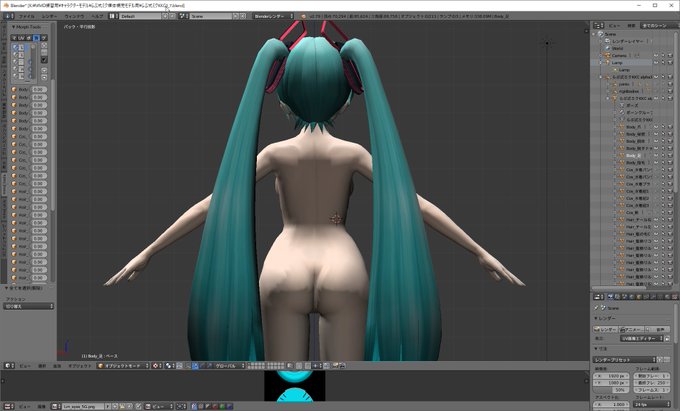Image resolution: width=680 pixels, height=411 pixels.
Task: Click the アニメーション render button
Action: pos(631,329)
